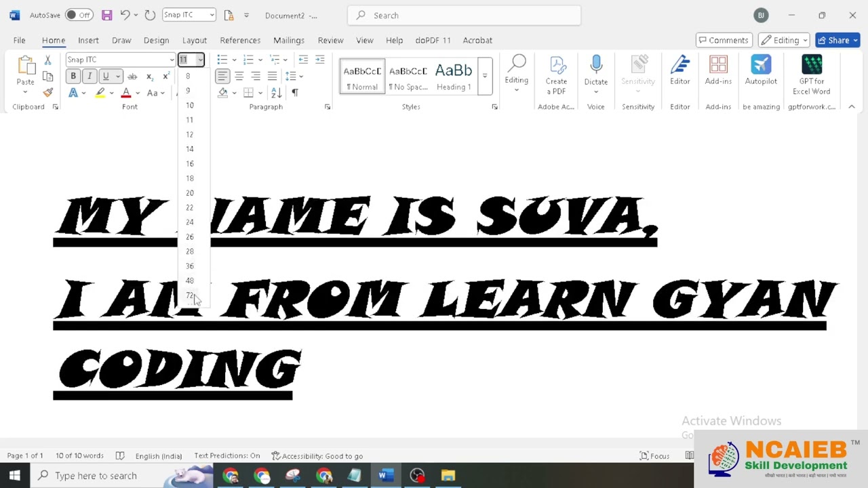This screenshot has width=868, height=488.
Task: Open File Explorer from the taskbar
Action: tap(448, 476)
